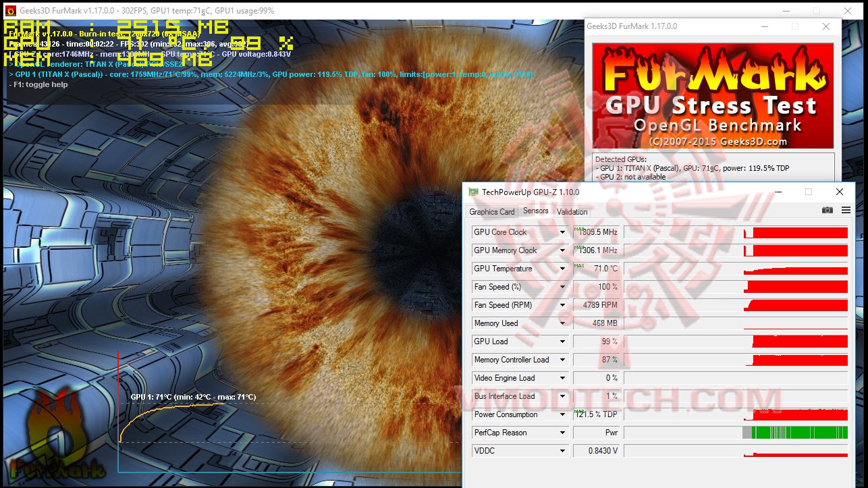Click the GPU Load history graph

[x=736, y=342]
